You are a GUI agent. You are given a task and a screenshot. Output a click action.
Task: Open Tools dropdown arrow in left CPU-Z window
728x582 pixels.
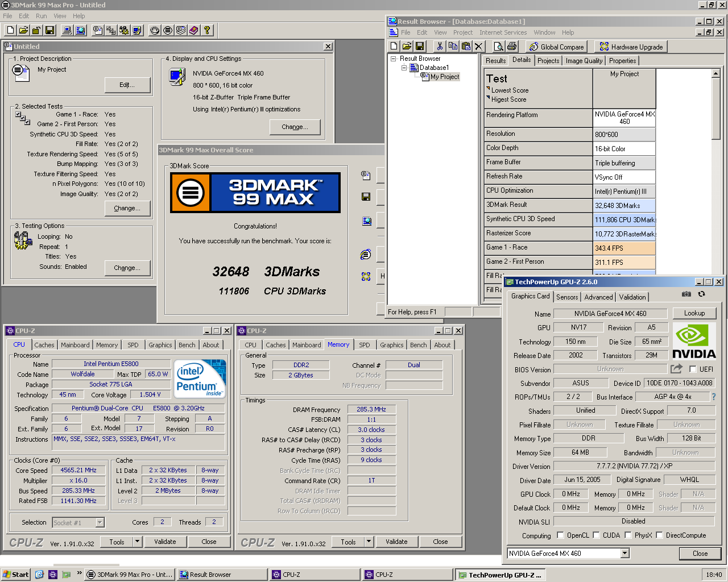tap(137, 542)
